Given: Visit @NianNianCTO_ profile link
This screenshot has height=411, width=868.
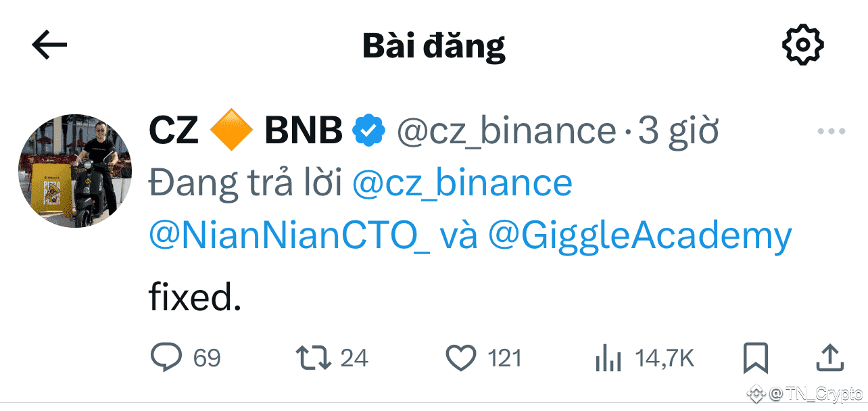Looking at the screenshot, I should point(289,237).
